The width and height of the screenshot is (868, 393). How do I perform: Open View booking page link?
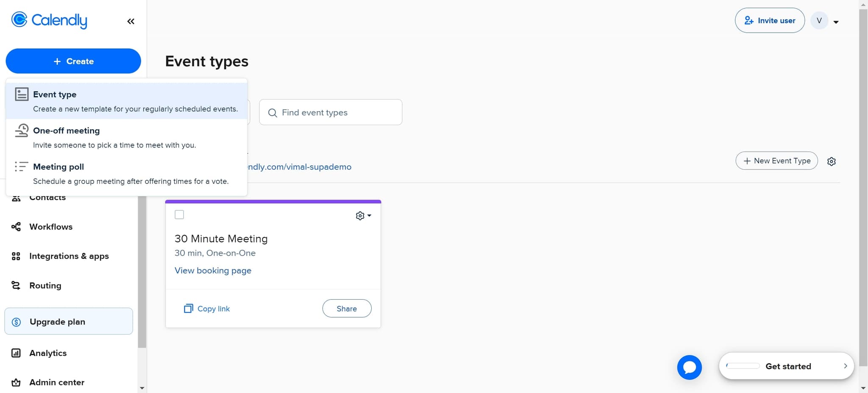pyautogui.click(x=213, y=270)
